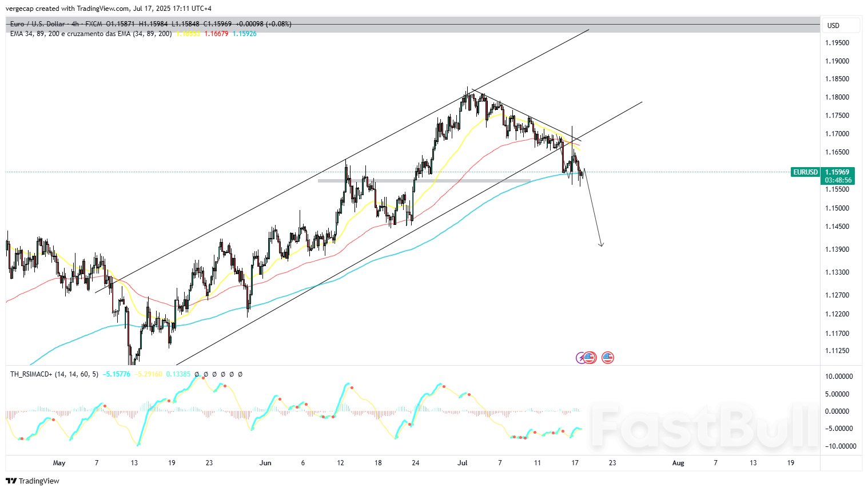Screen dimensions: 868x491
Task: Click the cyan EMA value 1.15926
Action: 244,33
